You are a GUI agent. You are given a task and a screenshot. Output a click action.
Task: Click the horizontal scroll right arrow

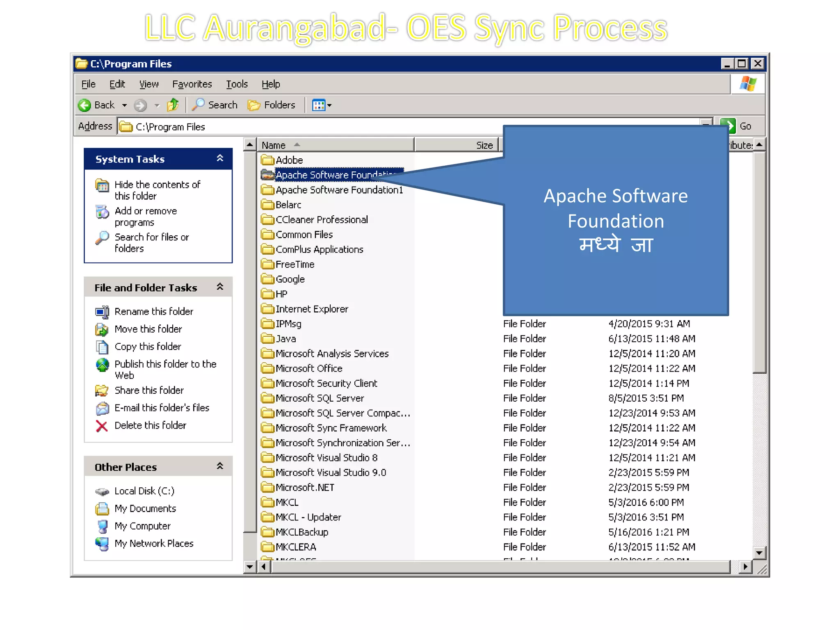(745, 567)
